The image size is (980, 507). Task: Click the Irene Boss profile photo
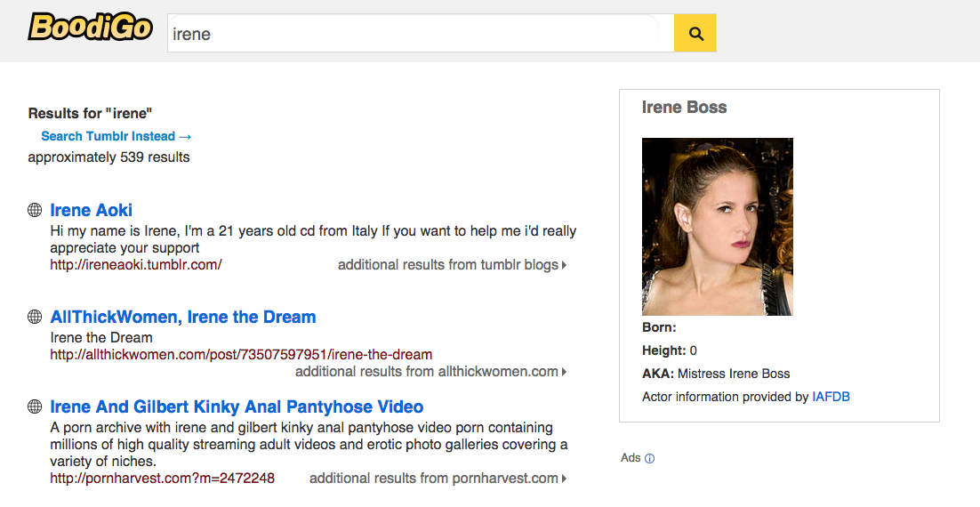coord(718,226)
